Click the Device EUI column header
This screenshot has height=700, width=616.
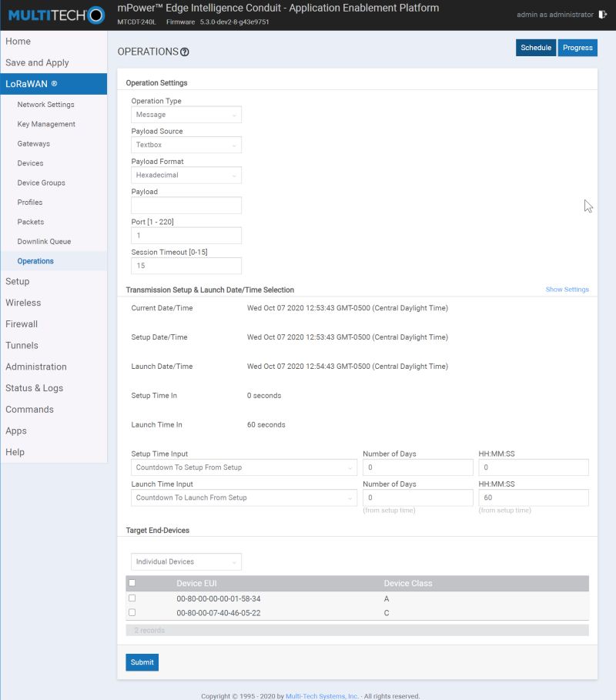coord(196,584)
